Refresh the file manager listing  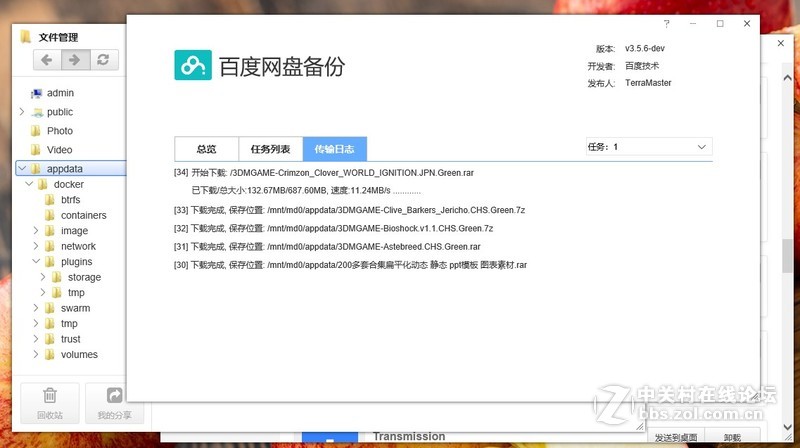(104, 60)
